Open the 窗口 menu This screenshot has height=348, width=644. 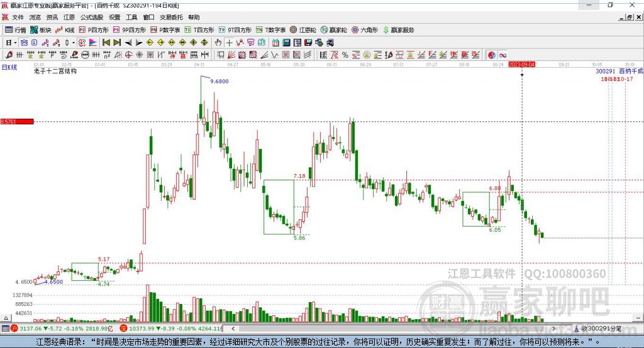coord(148,17)
